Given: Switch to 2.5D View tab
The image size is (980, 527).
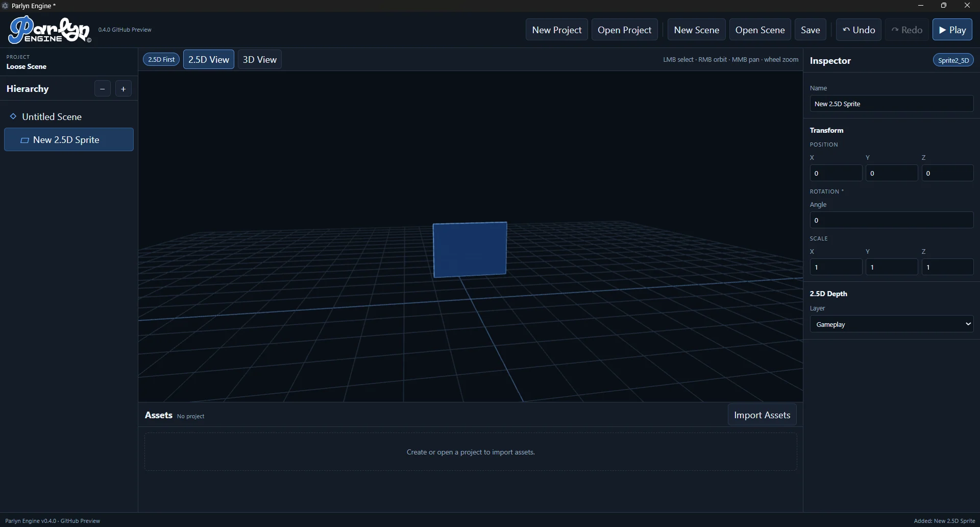Looking at the screenshot, I should [x=209, y=59].
